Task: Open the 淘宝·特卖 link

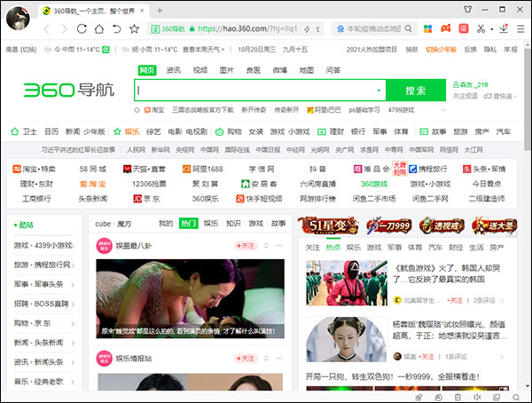Action: (x=35, y=169)
